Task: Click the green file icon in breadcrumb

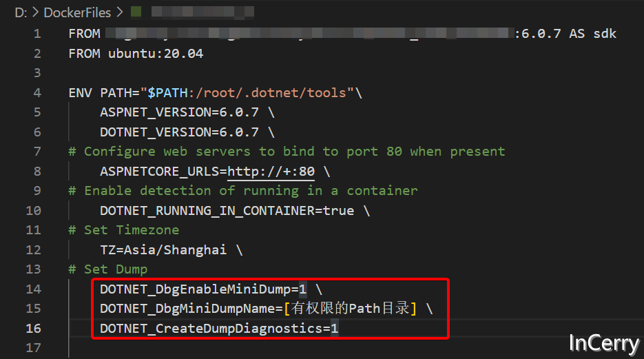Action: click(x=136, y=12)
